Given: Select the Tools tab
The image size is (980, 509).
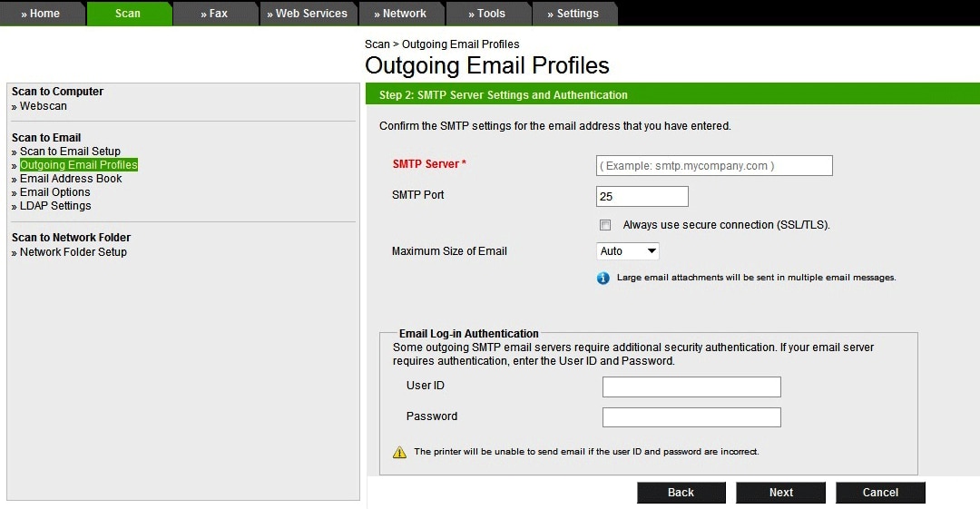Looking at the screenshot, I should (x=486, y=14).
